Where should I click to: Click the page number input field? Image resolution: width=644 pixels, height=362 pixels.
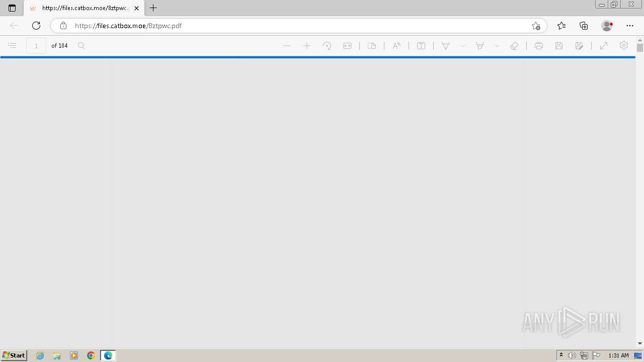[36, 46]
